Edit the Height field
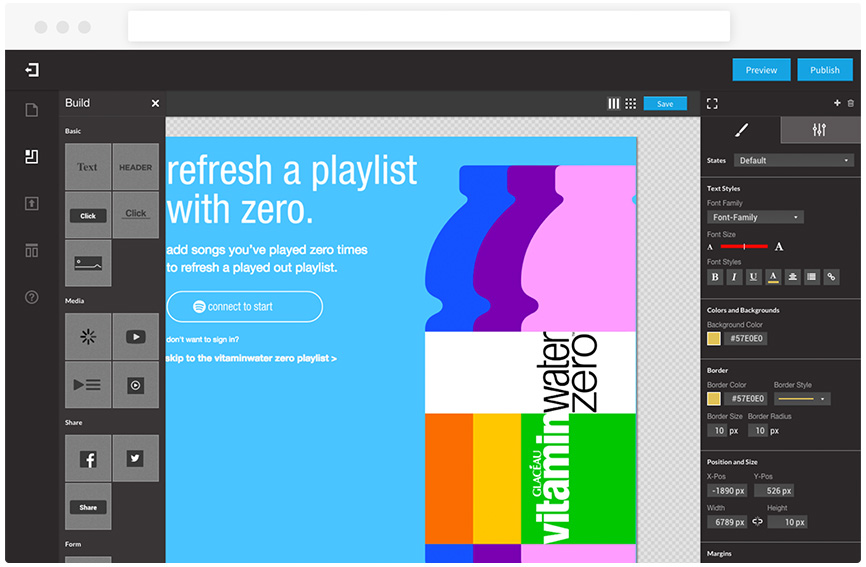The height and width of the screenshot is (567, 866). pyautogui.click(x=788, y=522)
